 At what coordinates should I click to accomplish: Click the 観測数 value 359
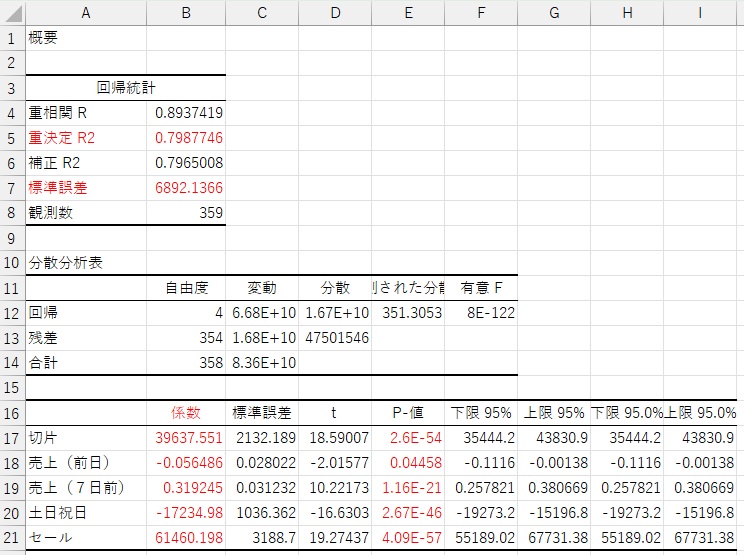(x=186, y=213)
